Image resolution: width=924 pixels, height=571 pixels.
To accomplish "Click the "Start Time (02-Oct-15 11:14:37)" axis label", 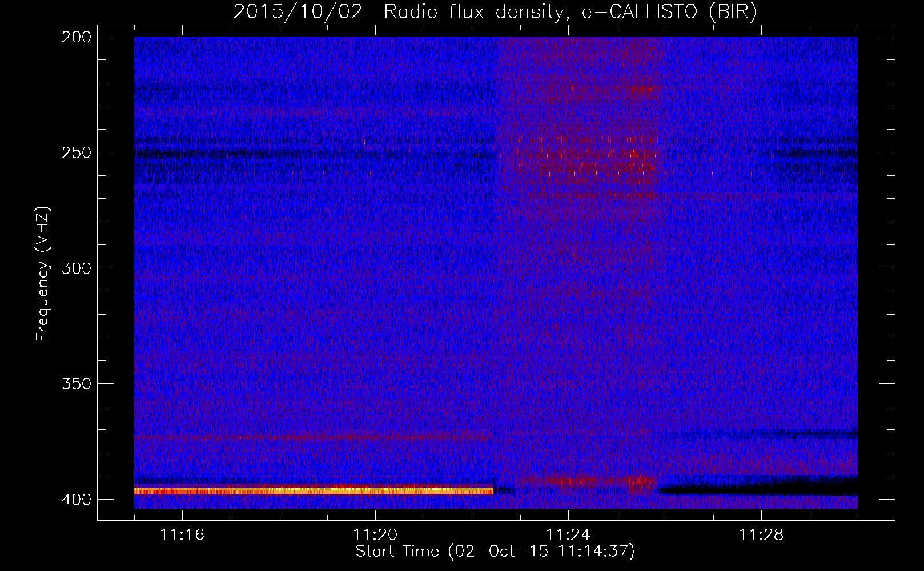I will (x=495, y=552).
